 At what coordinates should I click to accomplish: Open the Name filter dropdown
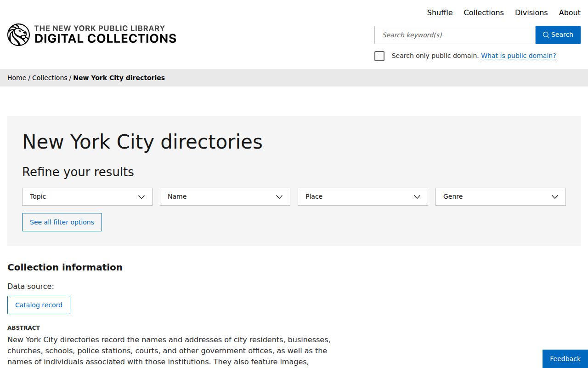click(x=225, y=196)
